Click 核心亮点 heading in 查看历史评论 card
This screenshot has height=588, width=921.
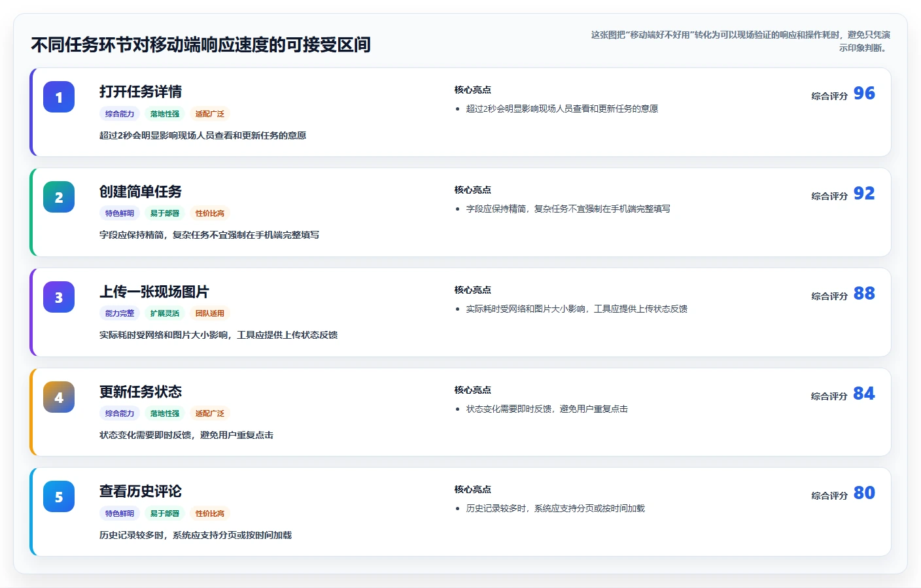coord(473,489)
